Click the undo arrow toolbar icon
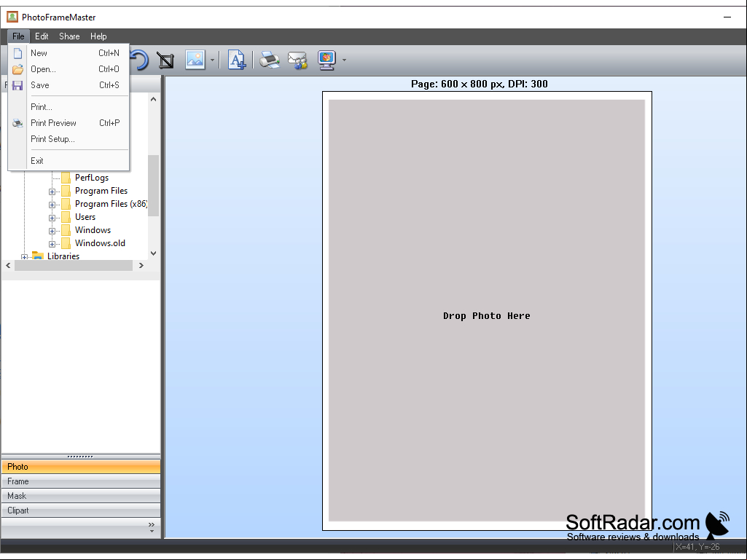Screen dimensions: 747x560 pyautogui.click(x=140, y=60)
